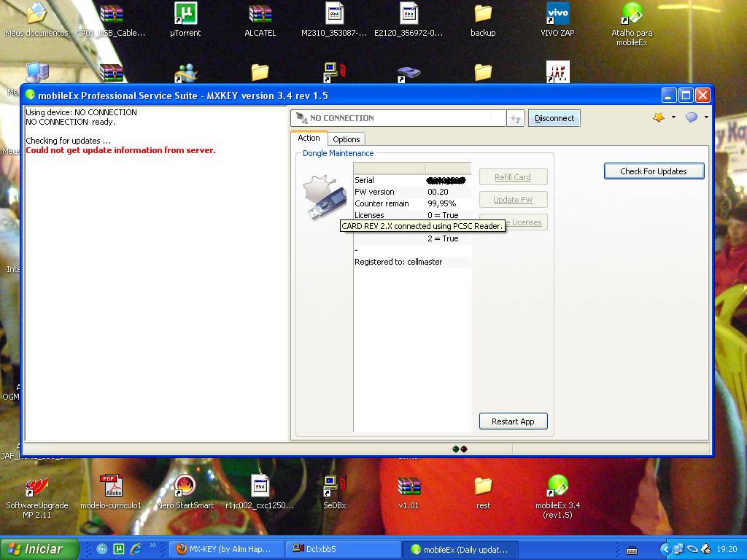
Task: Maximize the mobileEx window
Action: [686, 96]
